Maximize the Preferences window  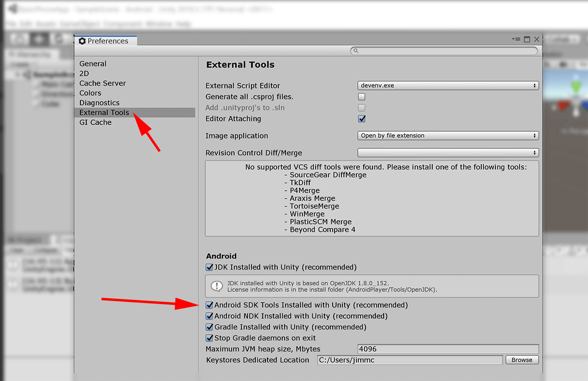pos(527,39)
